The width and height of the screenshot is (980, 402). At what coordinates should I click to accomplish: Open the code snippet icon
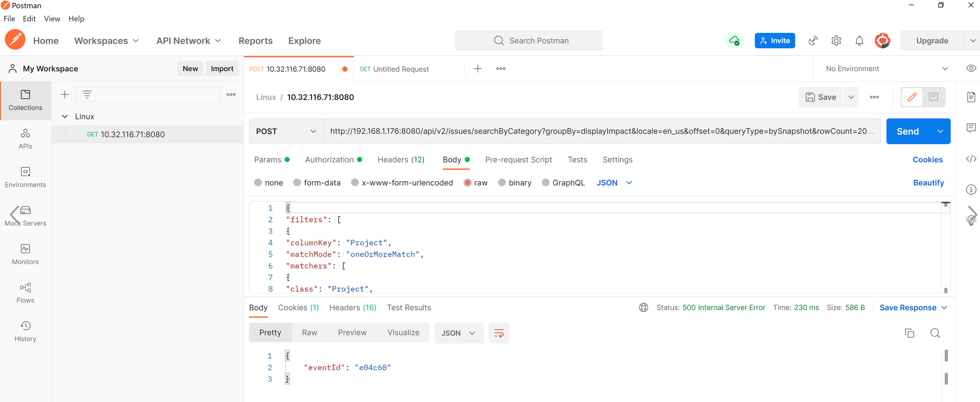pyautogui.click(x=971, y=159)
